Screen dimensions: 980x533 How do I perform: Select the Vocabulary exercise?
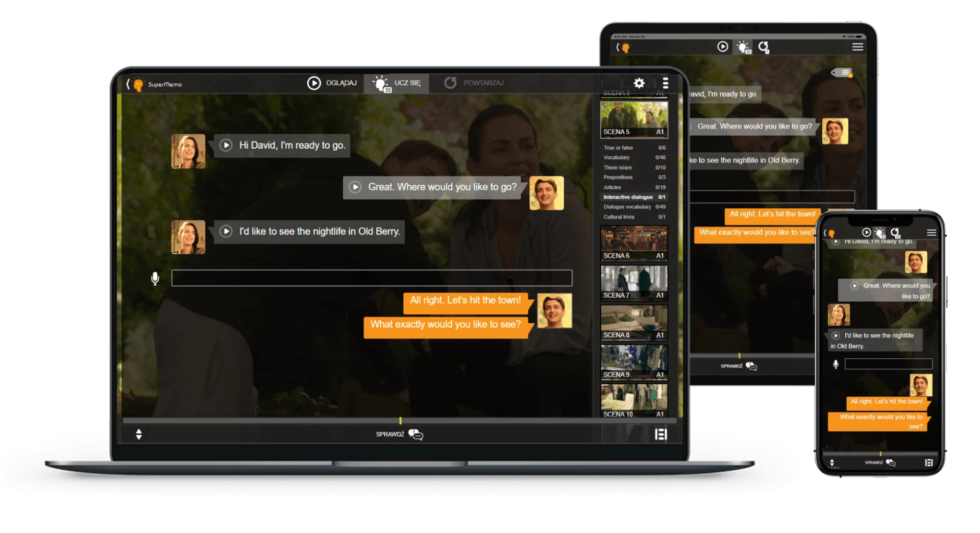tap(634, 157)
